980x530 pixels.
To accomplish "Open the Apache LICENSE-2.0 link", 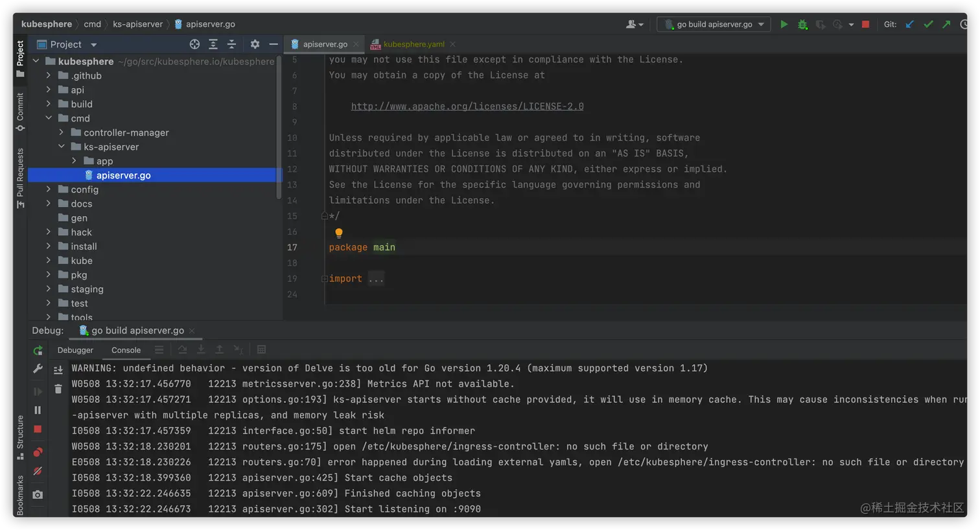I will (x=467, y=106).
